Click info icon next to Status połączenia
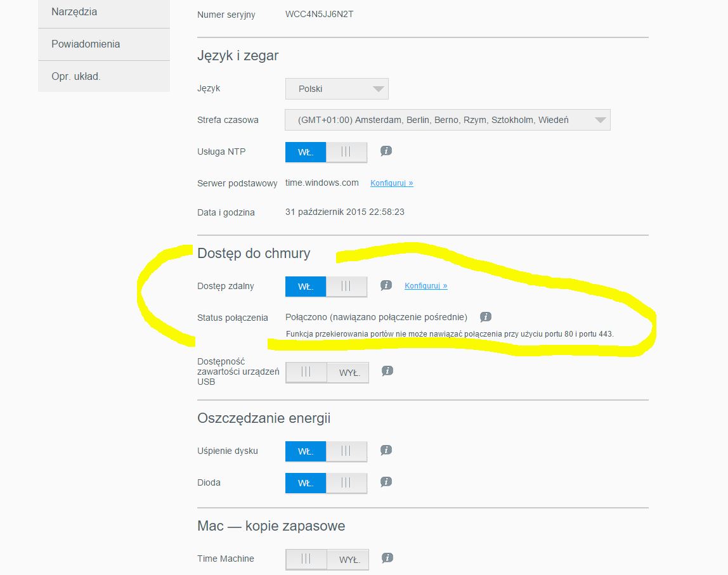The image size is (728, 575). 486,317
